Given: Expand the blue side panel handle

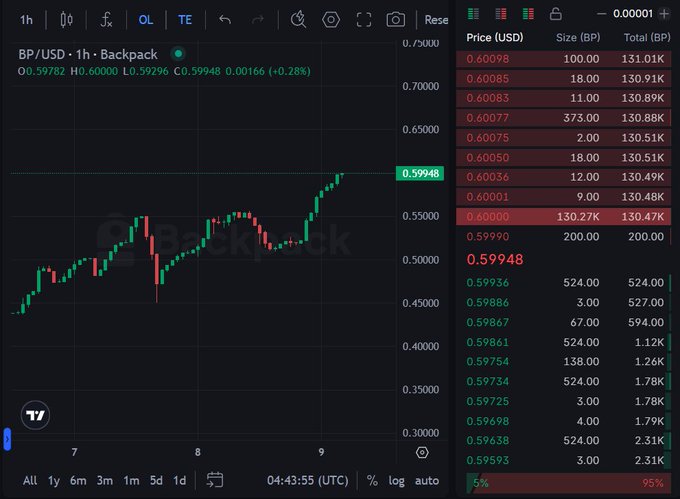Looking at the screenshot, I should click(x=7, y=439).
